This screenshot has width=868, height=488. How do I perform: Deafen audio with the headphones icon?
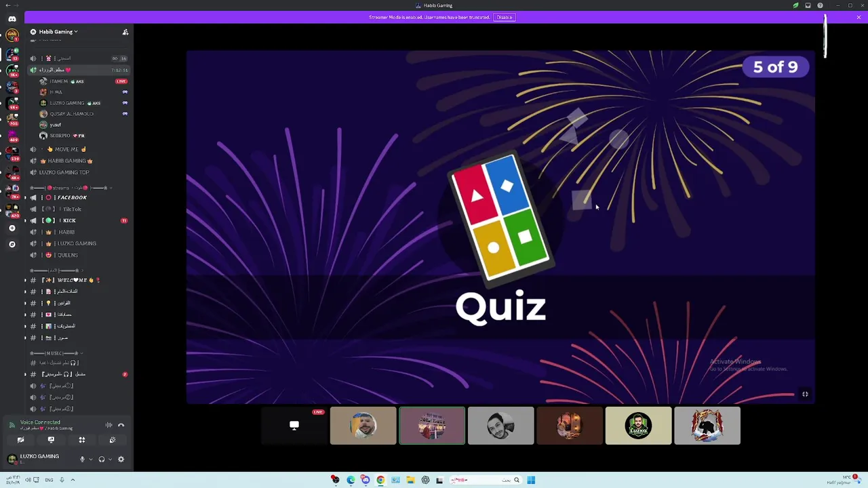102,459
